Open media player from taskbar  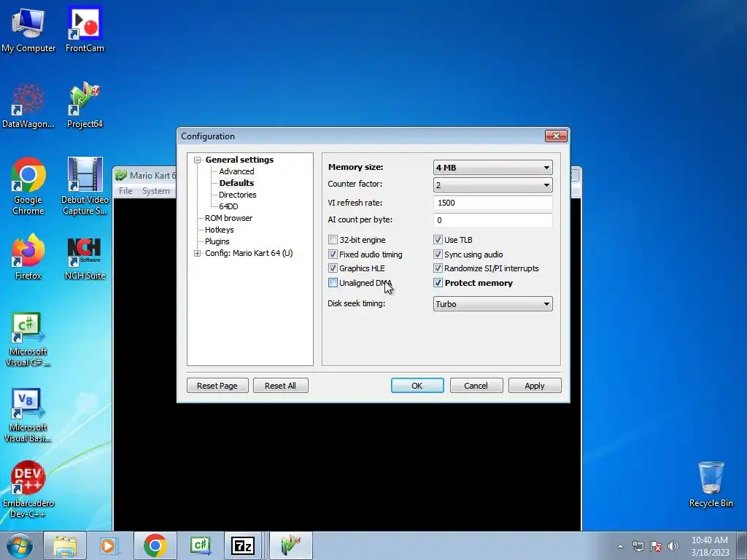coord(108,545)
